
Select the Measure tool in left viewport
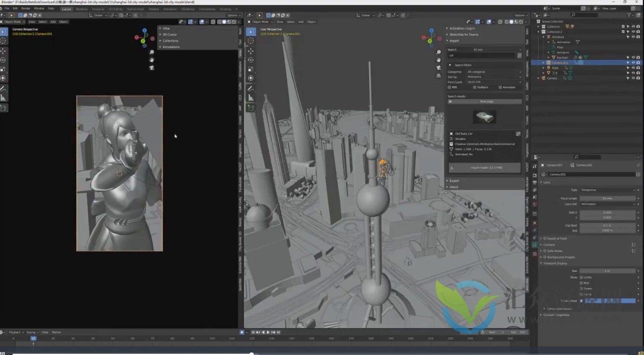tap(3, 98)
